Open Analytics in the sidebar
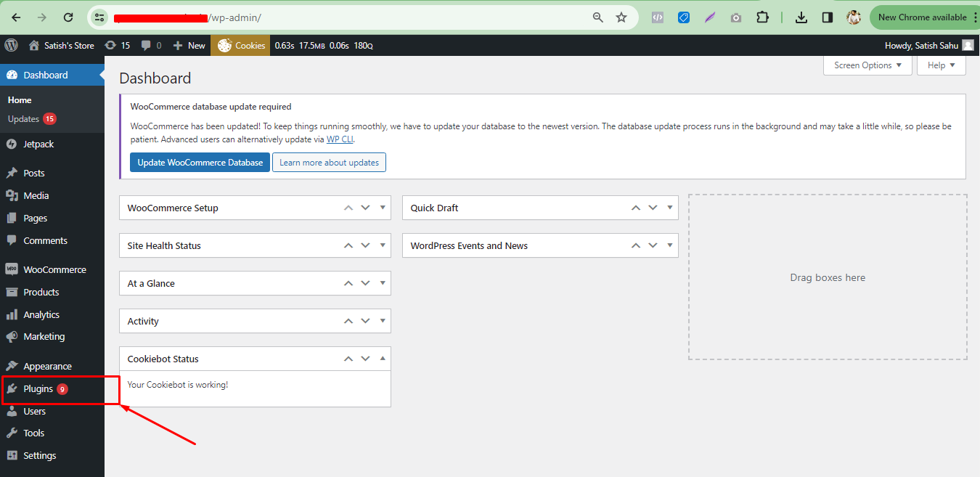The image size is (980, 477). [x=52, y=314]
